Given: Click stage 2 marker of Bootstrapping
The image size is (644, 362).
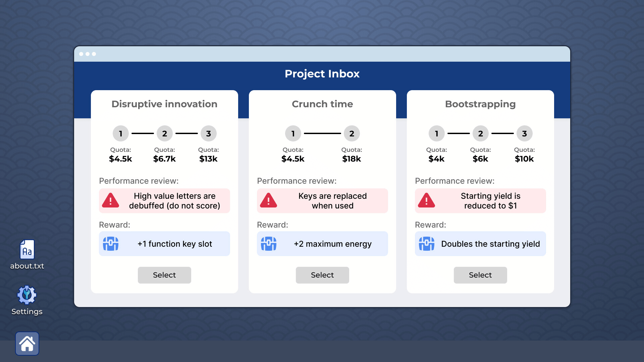Looking at the screenshot, I should 480,133.
